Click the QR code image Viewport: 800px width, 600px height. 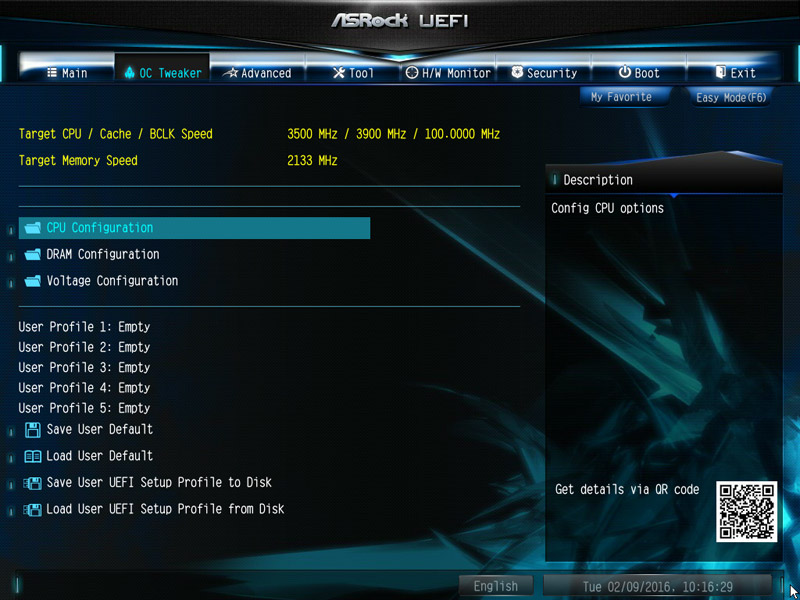[x=746, y=511]
